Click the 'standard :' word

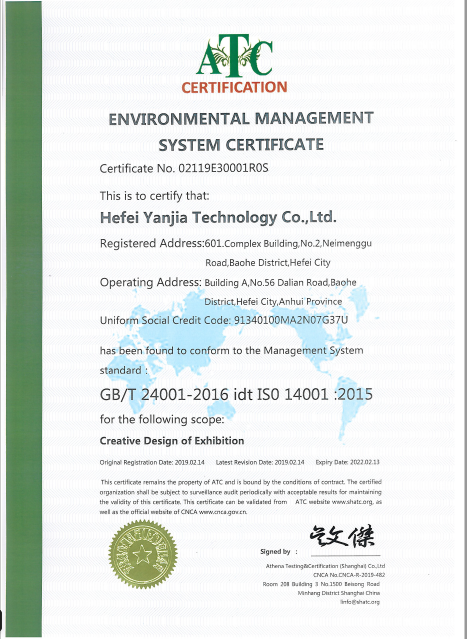point(123,370)
